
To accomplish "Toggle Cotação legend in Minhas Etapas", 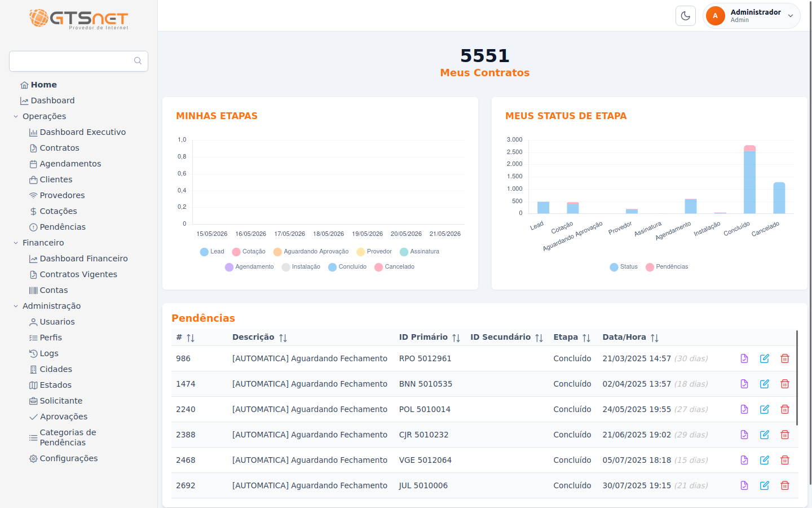I will 249,252.
